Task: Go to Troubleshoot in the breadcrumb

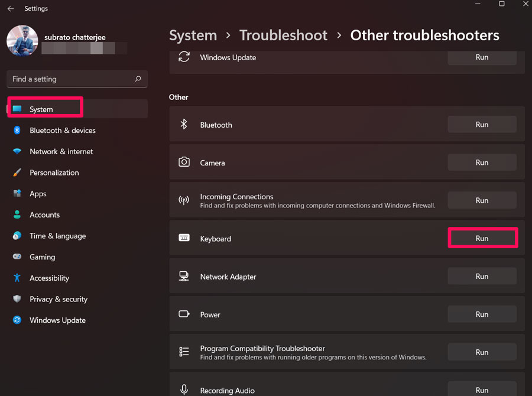Action: click(x=283, y=35)
